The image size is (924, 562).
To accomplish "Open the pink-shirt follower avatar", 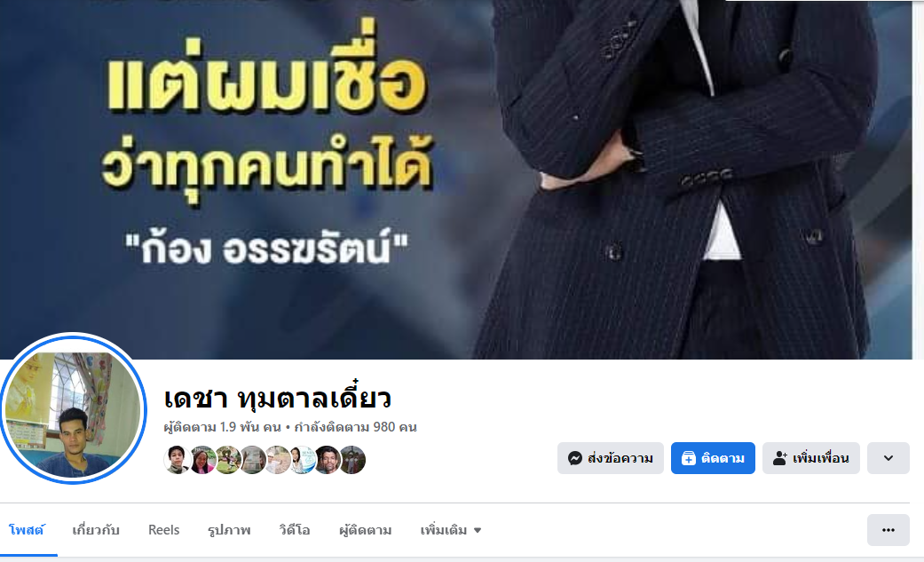I will tap(202, 460).
